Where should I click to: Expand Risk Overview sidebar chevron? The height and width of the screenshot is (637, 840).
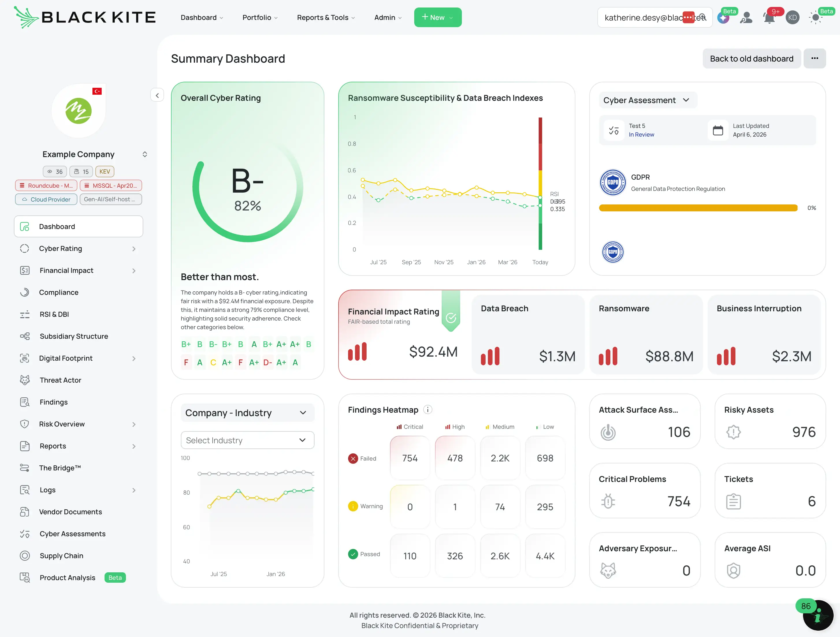(x=134, y=424)
